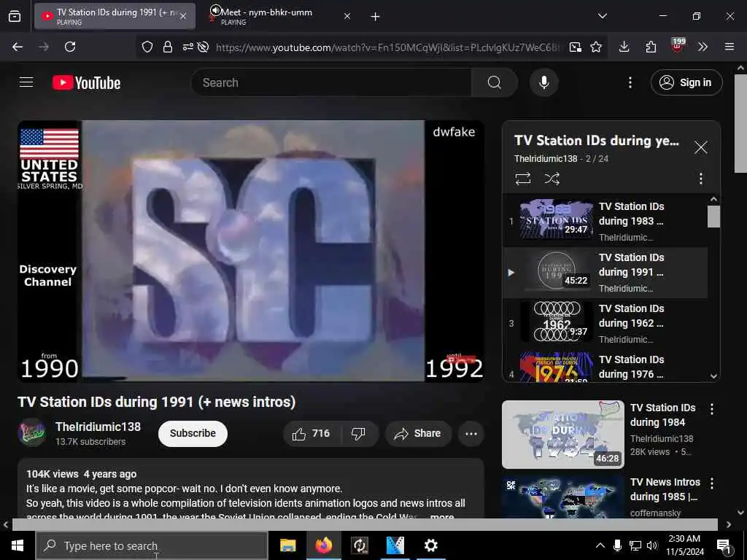Close the YouTube TV Station IDs tab
This screenshot has height=560, width=747.
[183, 16]
